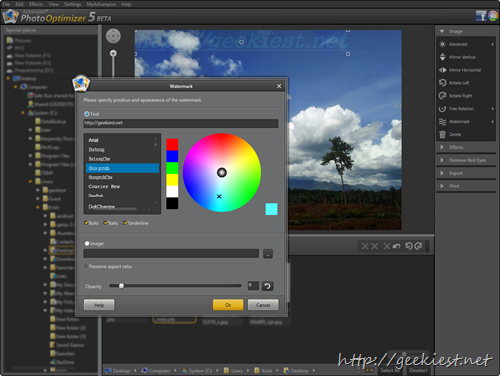This screenshot has height=376, width=500.
Task: Click the Facebook icon in header
Action: click(481, 16)
